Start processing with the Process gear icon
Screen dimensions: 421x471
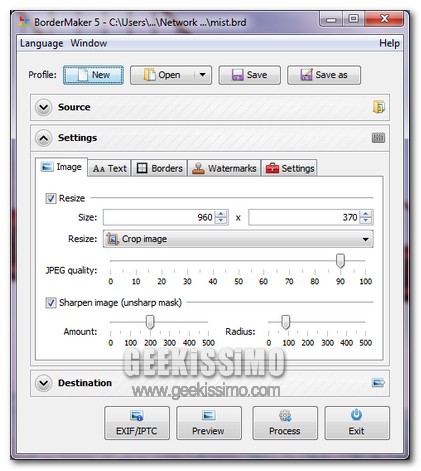click(x=285, y=416)
